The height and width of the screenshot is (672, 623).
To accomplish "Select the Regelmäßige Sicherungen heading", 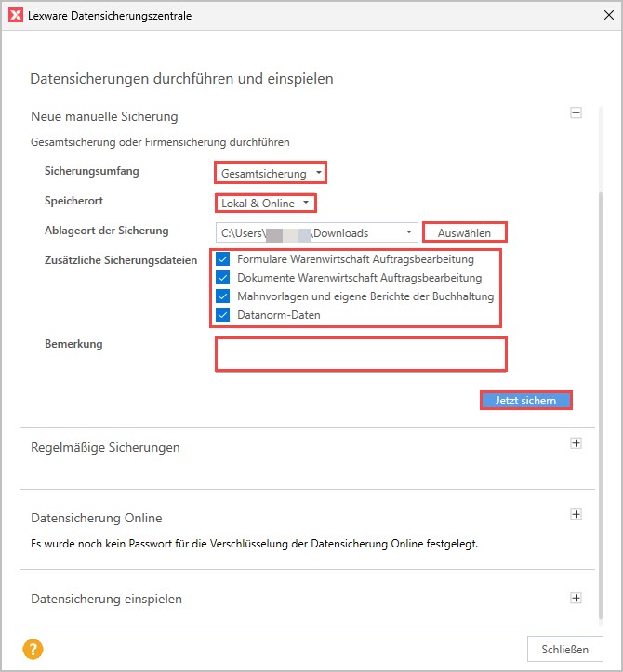I will [x=105, y=447].
